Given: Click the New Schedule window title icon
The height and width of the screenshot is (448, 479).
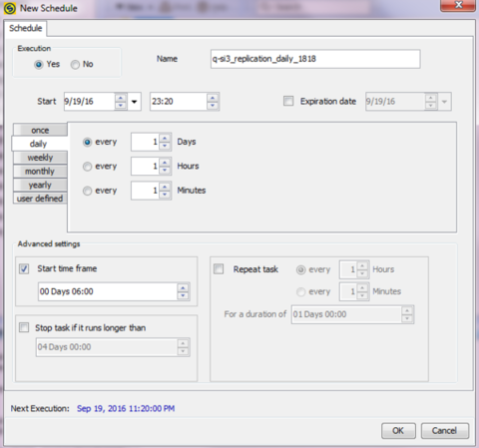Looking at the screenshot, I should (10, 8).
